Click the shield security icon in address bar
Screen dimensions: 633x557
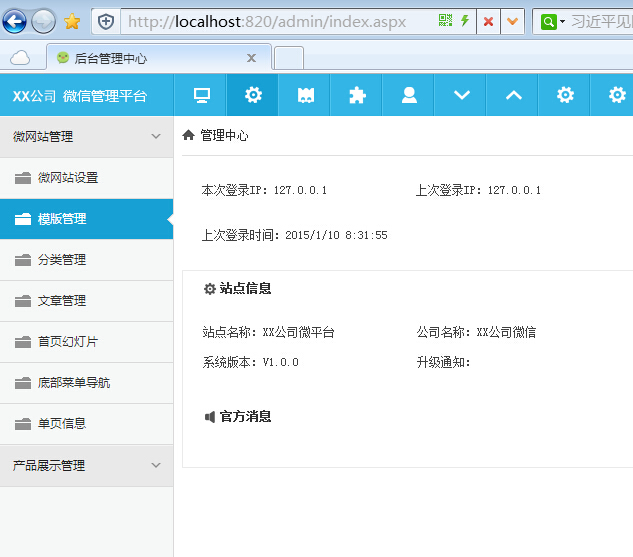pos(106,21)
